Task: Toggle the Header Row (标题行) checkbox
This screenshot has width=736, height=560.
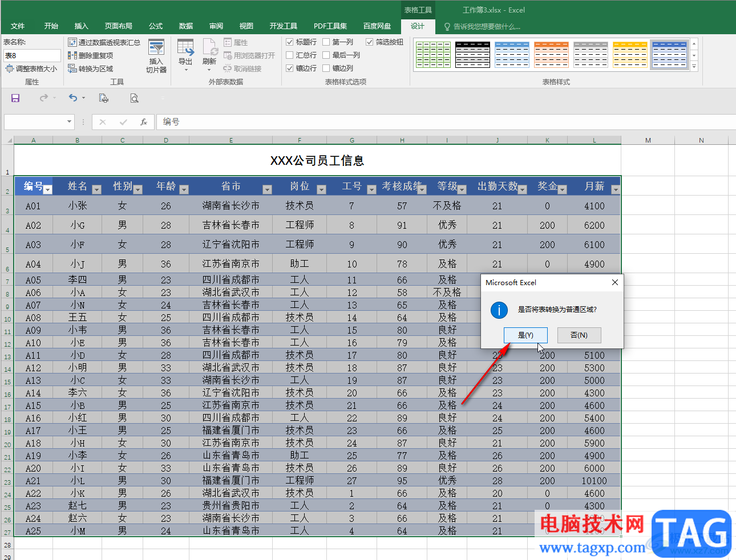Action: (290, 42)
